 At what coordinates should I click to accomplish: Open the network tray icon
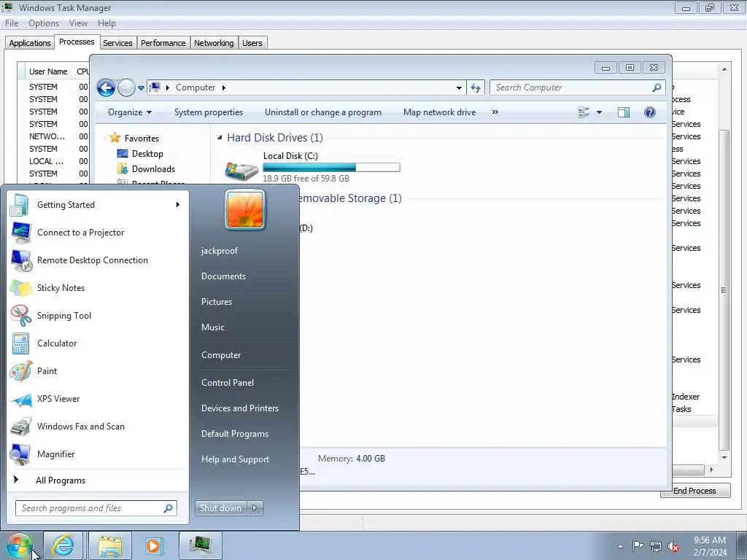[x=656, y=546]
